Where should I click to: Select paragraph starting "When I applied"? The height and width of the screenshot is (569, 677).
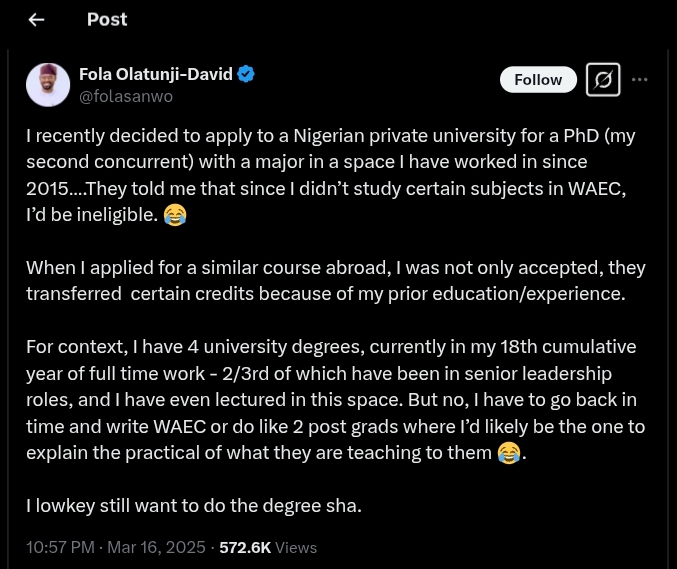coord(335,280)
